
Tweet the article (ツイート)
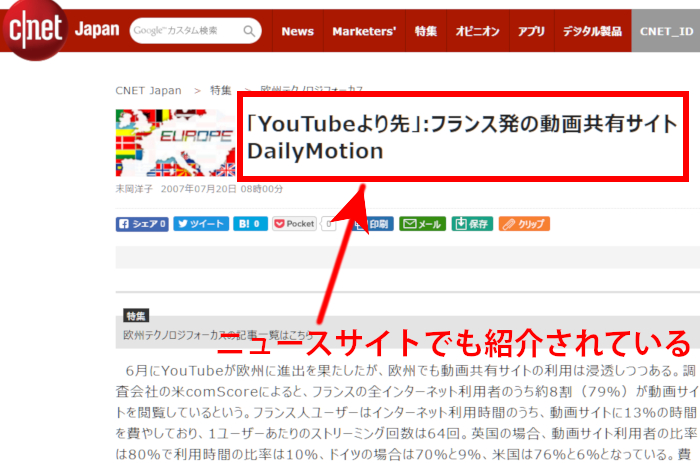click(x=201, y=224)
